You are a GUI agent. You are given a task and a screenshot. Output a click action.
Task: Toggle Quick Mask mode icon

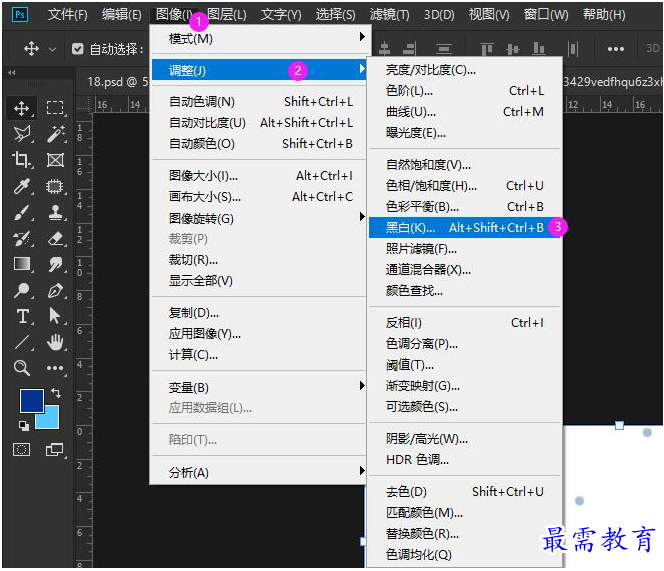tap(22, 449)
